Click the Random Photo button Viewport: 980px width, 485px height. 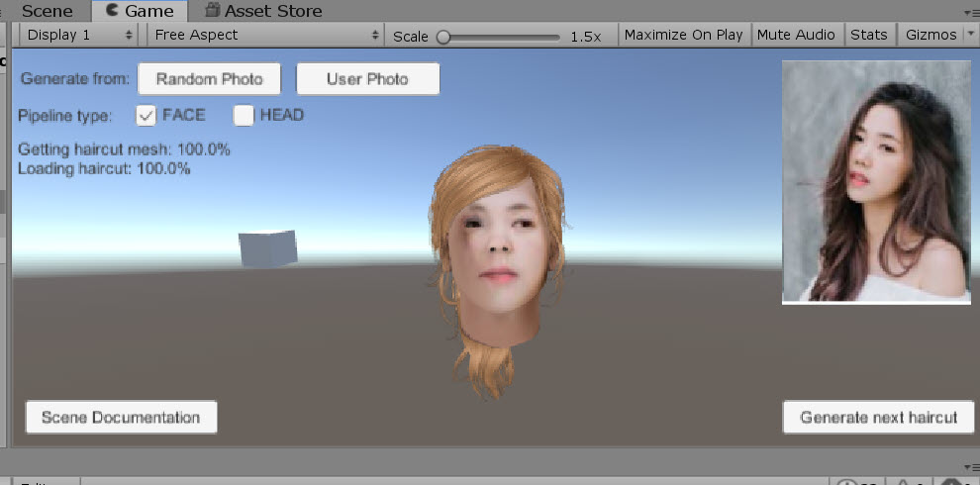tap(209, 79)
